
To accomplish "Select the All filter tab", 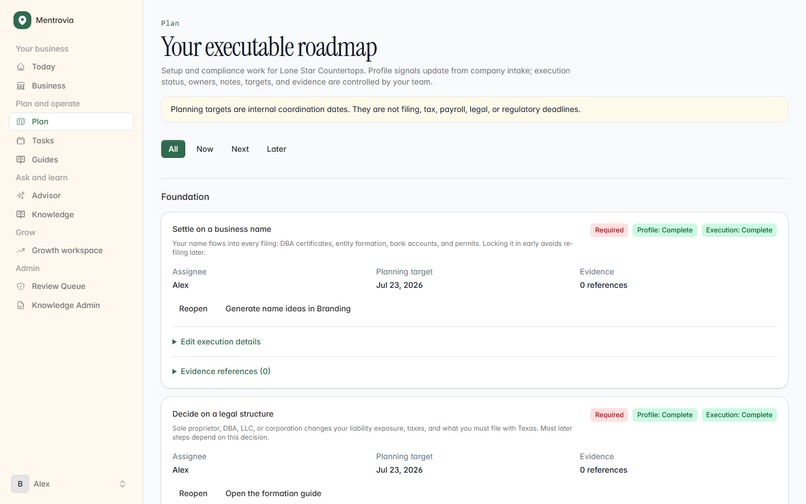I will 173,149.
